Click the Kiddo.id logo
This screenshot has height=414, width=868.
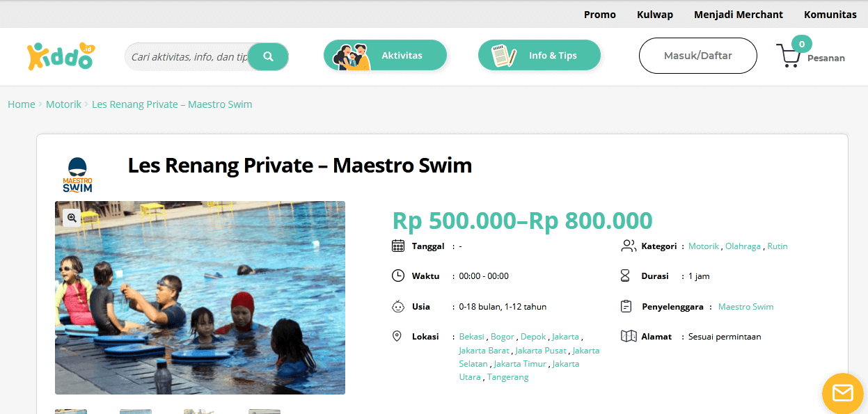click(61, 56)
